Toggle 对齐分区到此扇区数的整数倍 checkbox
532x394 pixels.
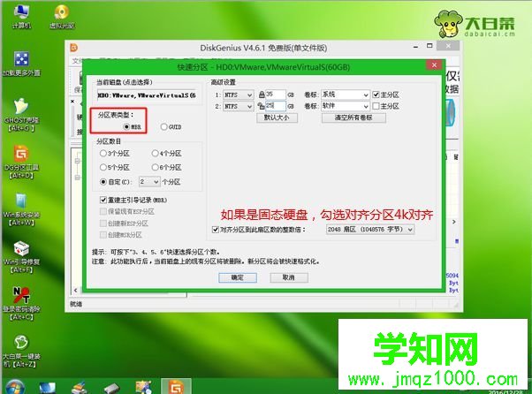click(215, 230)
